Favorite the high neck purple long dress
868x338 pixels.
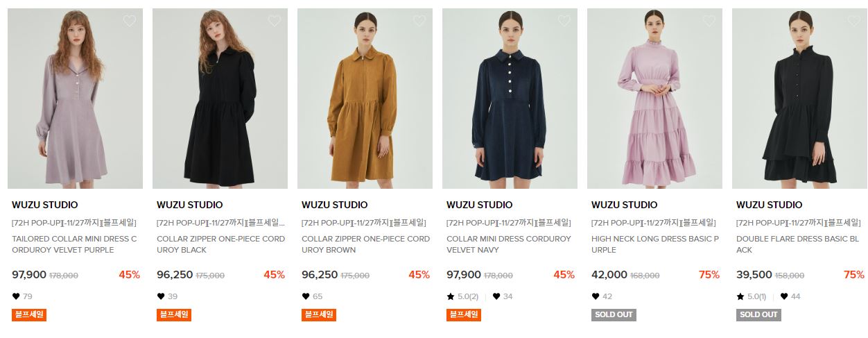pos(709,21)
